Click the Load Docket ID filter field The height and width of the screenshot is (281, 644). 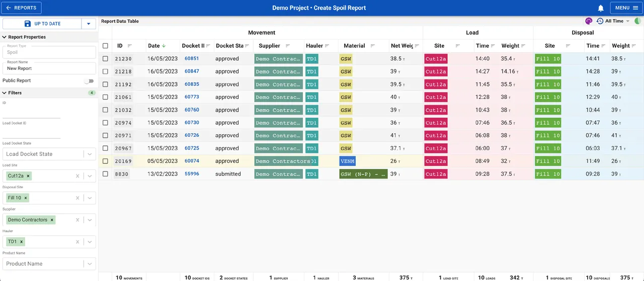coord(31,134)
